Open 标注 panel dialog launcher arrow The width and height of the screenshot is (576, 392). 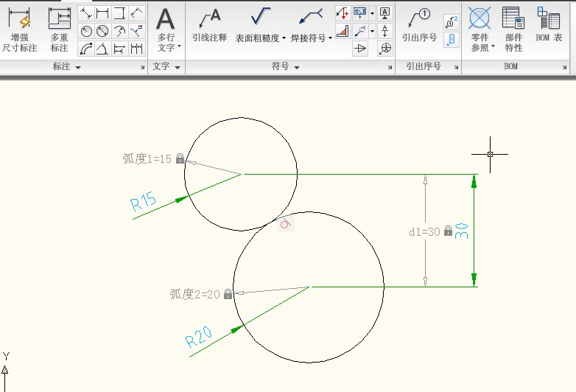(143, 67)
